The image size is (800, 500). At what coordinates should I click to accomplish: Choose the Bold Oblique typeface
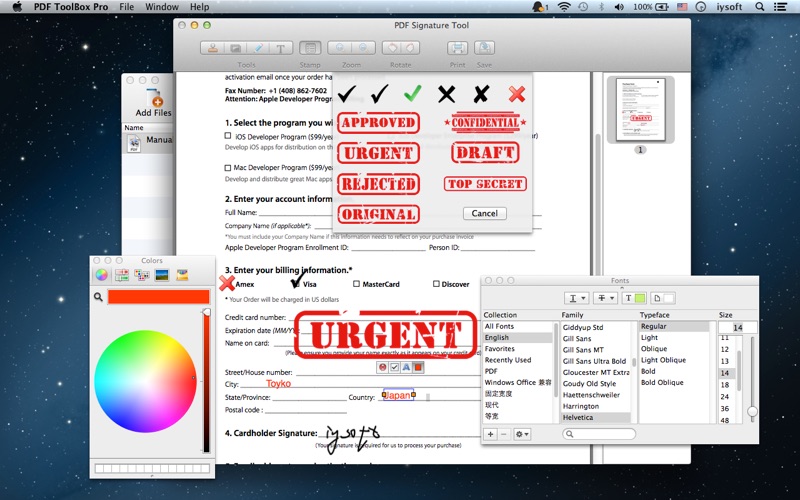[673, 383]
